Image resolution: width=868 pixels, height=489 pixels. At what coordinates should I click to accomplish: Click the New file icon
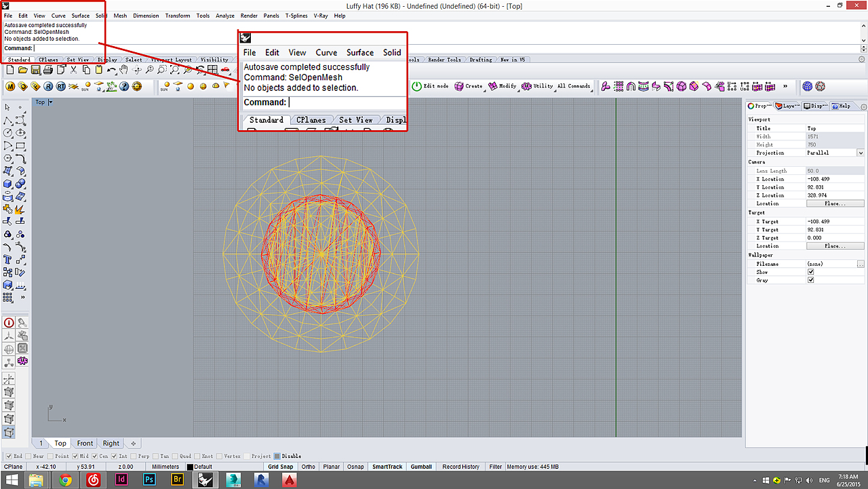[9, 70]
